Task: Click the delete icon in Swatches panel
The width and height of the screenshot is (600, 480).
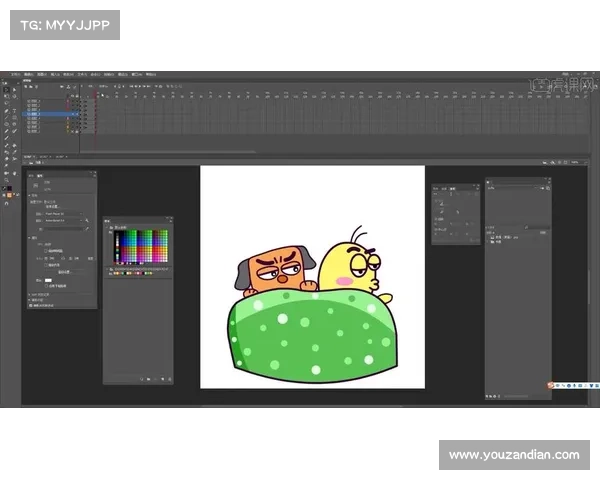Action: (170, 379)
